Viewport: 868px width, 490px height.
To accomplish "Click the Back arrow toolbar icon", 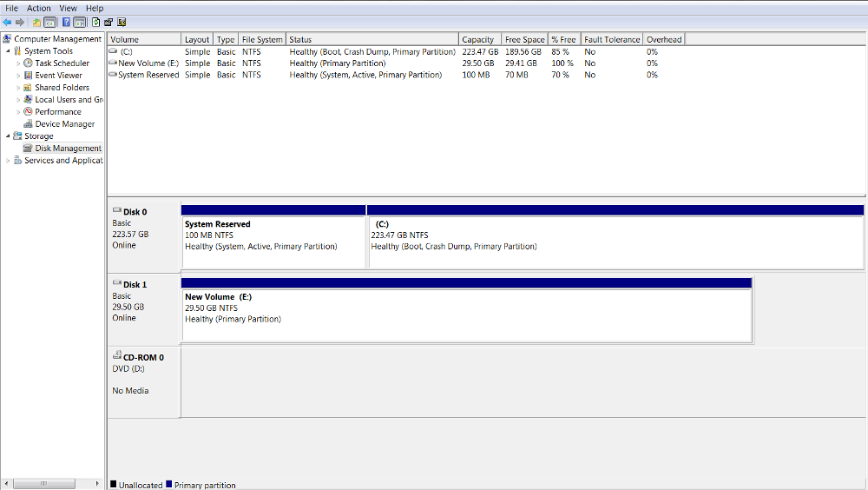I will click(x=7, y=22).
